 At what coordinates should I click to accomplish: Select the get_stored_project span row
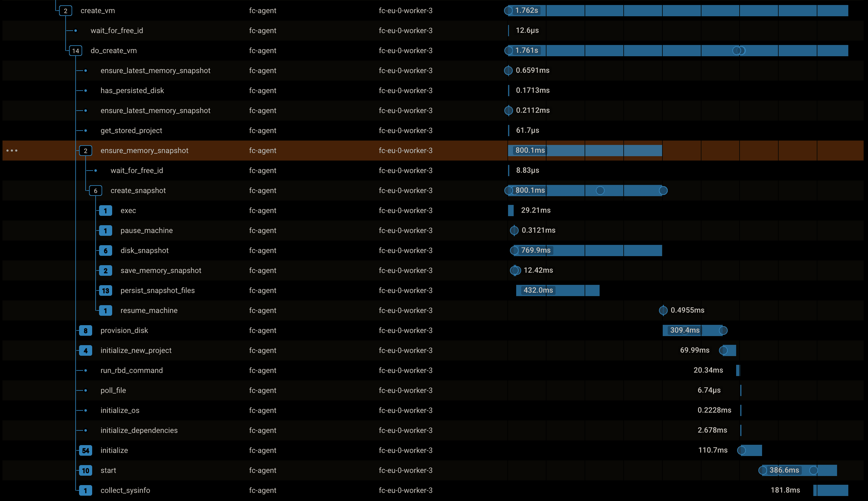pos(433,131)
